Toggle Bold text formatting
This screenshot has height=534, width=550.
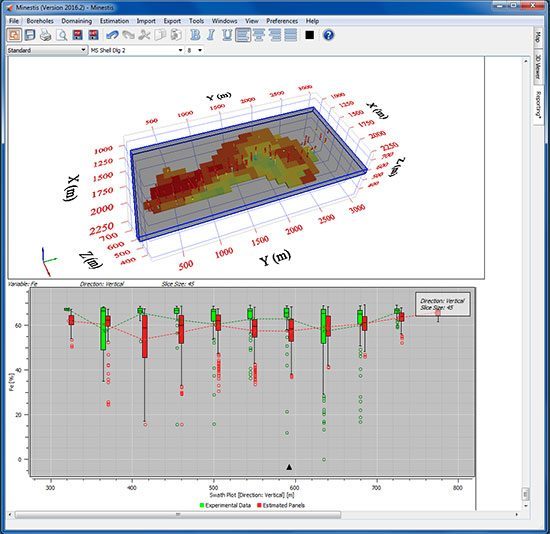[195, 35]
